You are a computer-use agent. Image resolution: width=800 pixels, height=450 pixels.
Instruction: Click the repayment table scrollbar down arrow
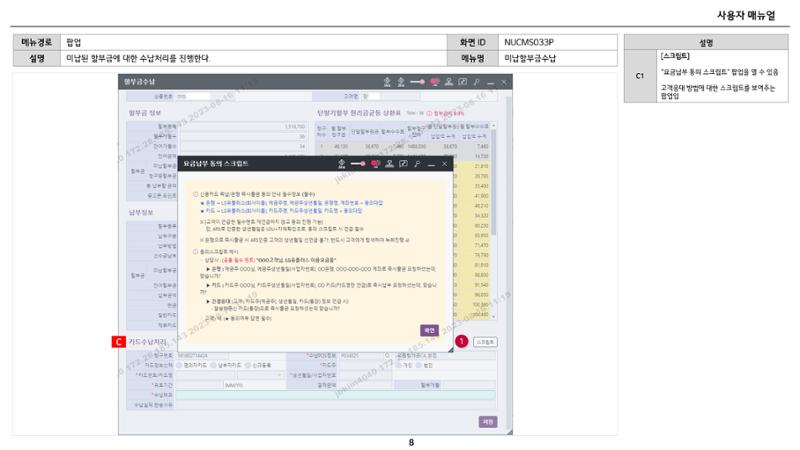pyautogui.click(x=493, y=316)
